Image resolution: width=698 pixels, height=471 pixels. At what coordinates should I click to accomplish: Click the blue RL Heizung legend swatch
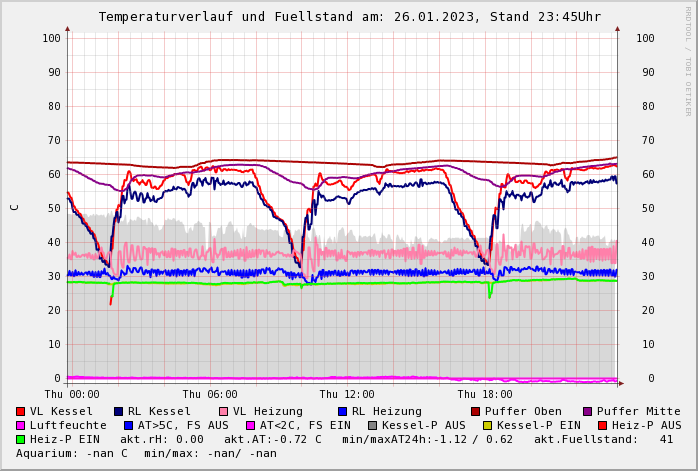tap(342, 411)
